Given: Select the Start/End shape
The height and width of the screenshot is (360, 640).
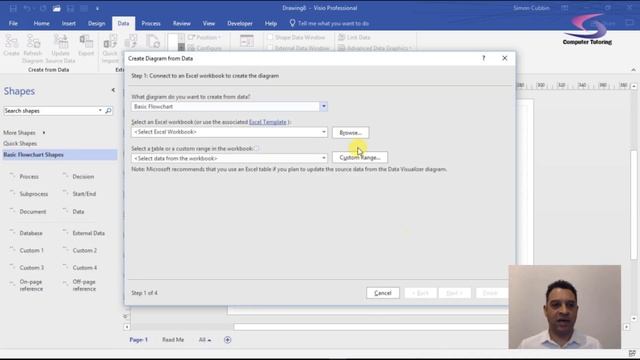Looking at the screenshot, I should coord(80,194).
